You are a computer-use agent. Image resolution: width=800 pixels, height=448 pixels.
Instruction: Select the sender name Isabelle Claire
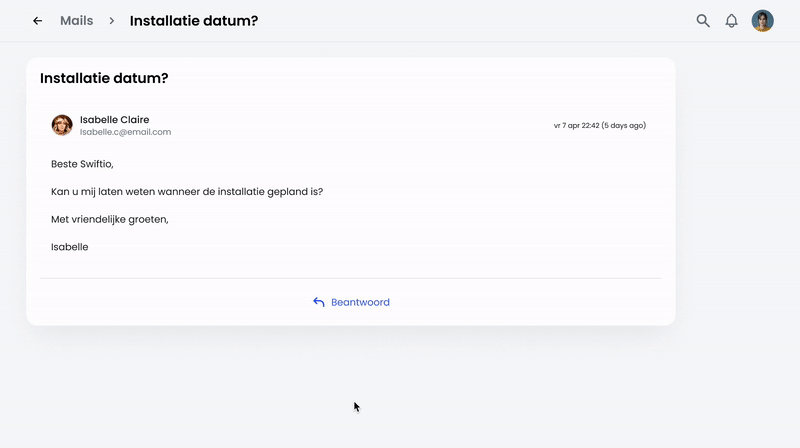(114, 119)
